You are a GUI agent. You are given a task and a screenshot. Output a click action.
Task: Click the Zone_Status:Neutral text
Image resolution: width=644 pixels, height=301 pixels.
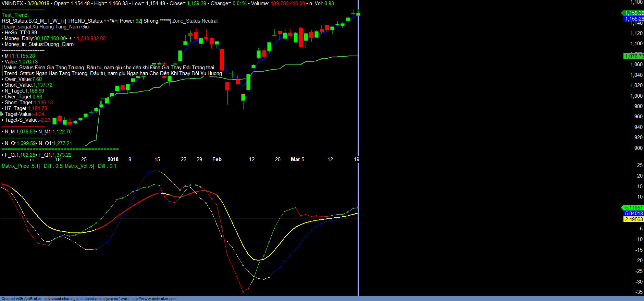195,21
